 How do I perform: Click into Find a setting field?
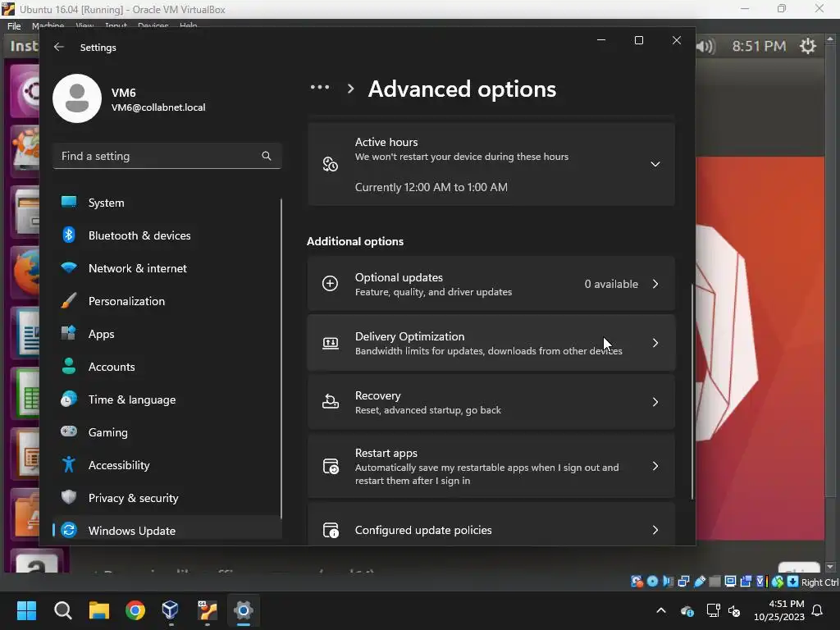167,156
